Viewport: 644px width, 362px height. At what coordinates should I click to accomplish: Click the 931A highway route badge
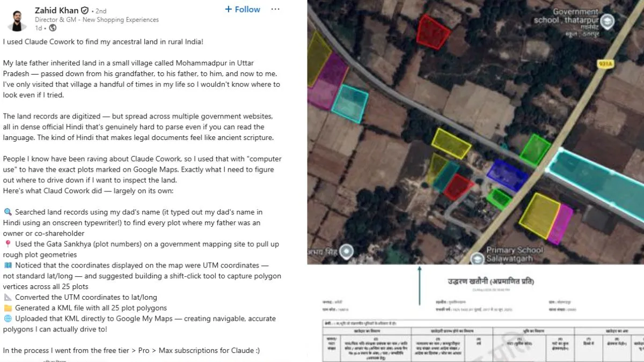click(605, 63)
